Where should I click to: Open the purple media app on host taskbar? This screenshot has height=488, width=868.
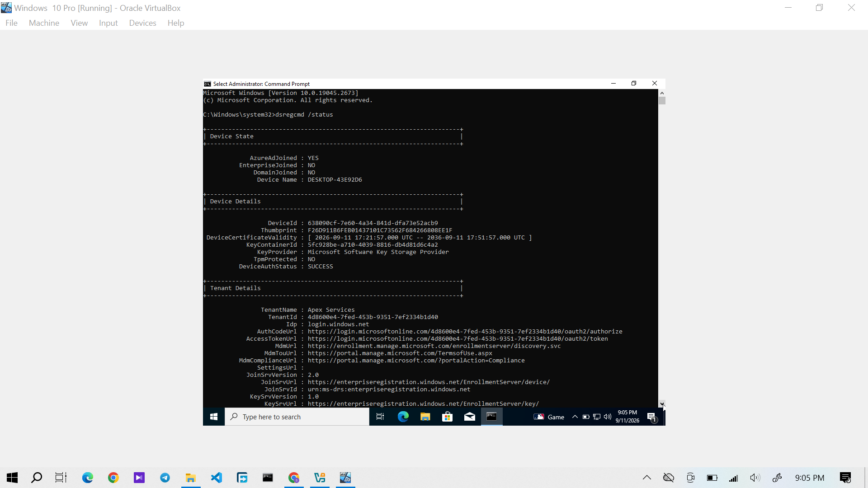pos(139,478)
